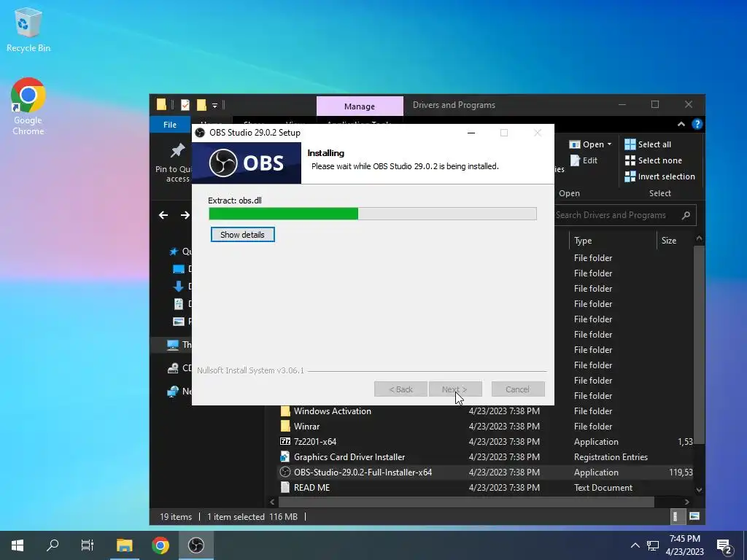
Task: Sort by the Size column header
Action: tap(675, 241)
